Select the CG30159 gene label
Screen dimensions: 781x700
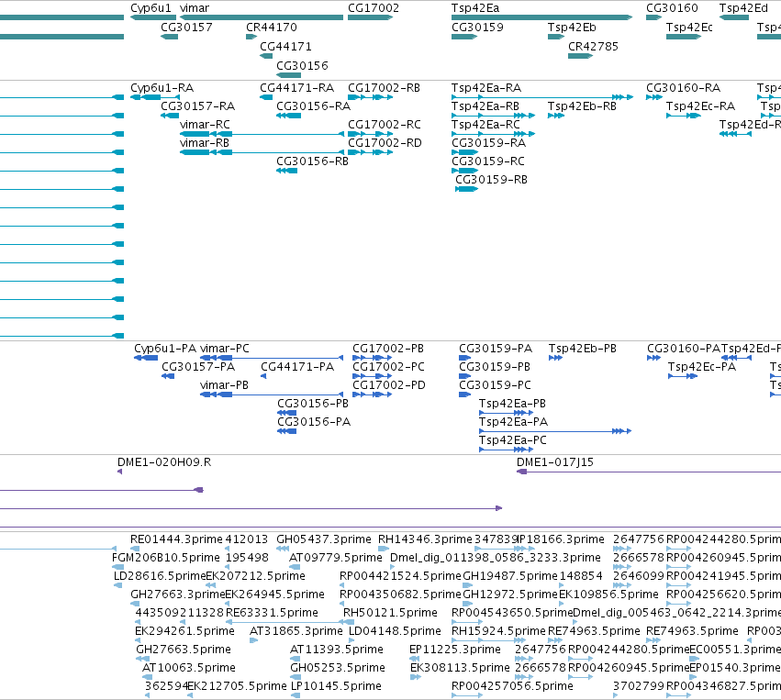click(477, 28)
